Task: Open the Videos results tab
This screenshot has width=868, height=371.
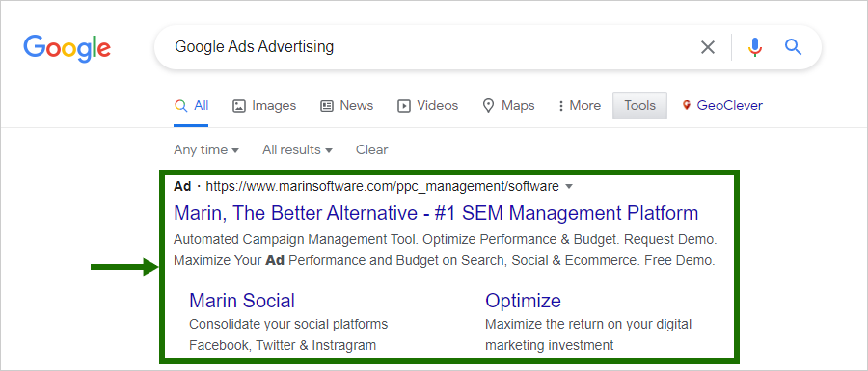Action: click(x=428, y=106)
